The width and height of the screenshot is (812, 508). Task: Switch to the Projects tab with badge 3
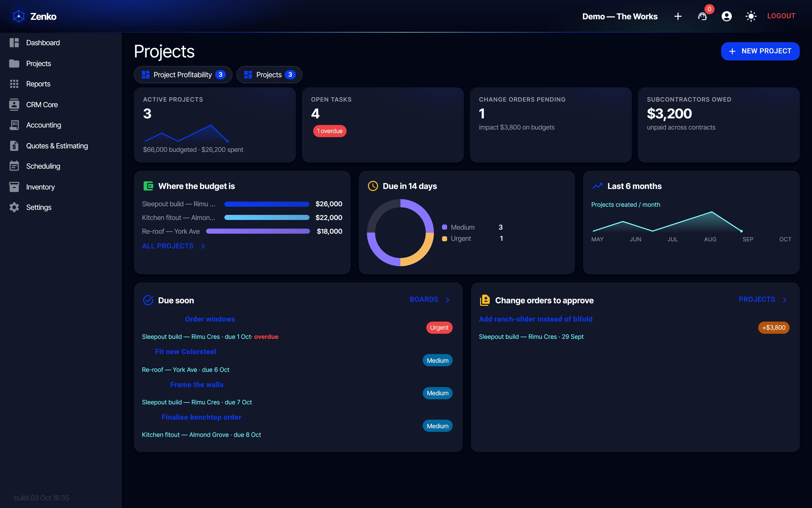(x=269, y=75)
